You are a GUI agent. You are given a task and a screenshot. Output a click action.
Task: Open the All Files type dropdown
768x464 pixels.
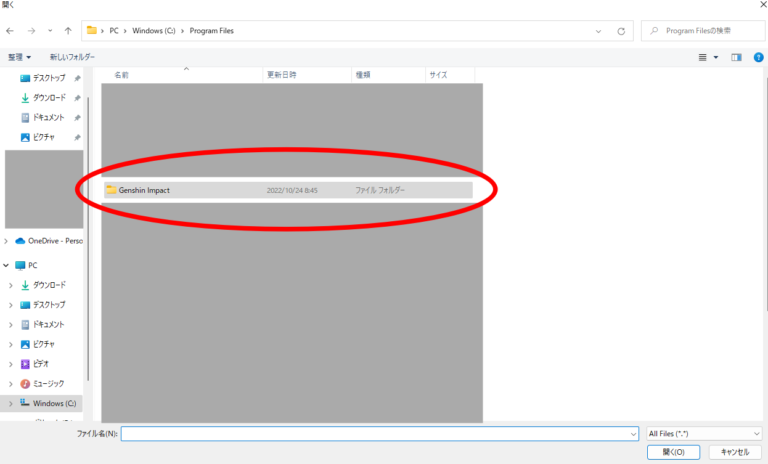(703, 433)
